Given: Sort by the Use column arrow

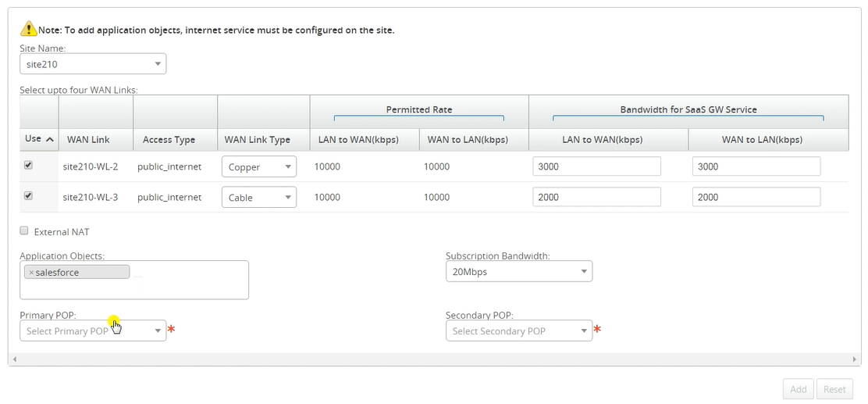Looking at the screenshot, I should (x=50, y=140).
